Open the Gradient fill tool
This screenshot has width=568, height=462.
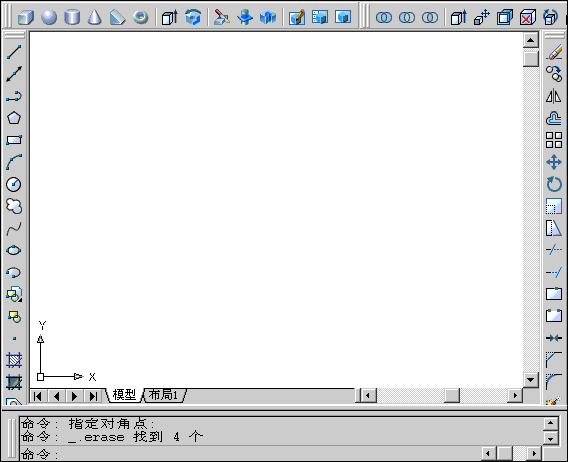pos(14,382)
